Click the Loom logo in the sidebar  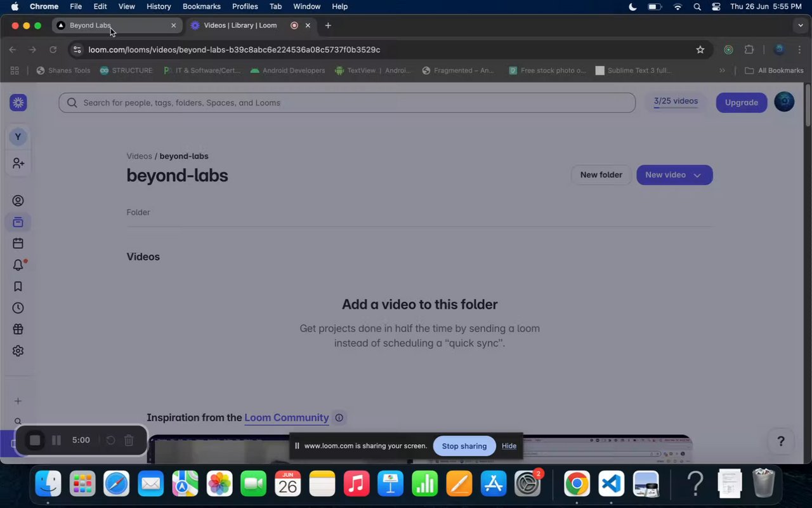click(18, 102)
